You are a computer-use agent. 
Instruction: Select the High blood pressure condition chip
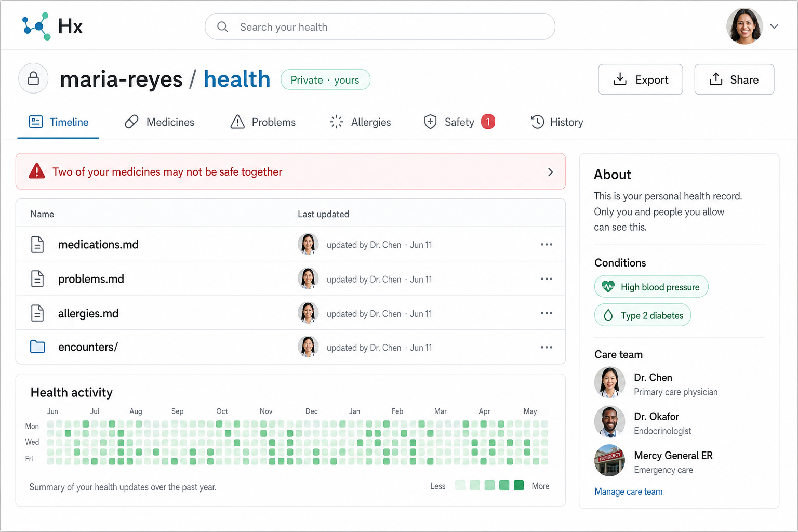tap(651, 287)
